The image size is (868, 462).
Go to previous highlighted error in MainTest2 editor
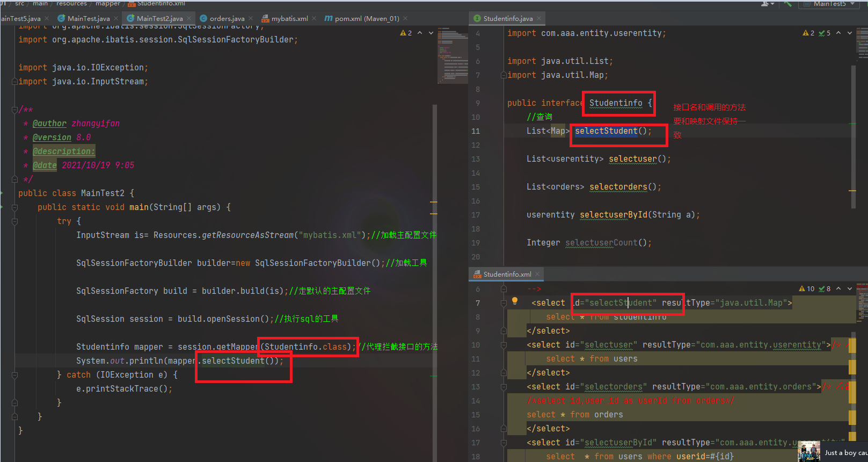pyautogui.click(x=420, y=33)
